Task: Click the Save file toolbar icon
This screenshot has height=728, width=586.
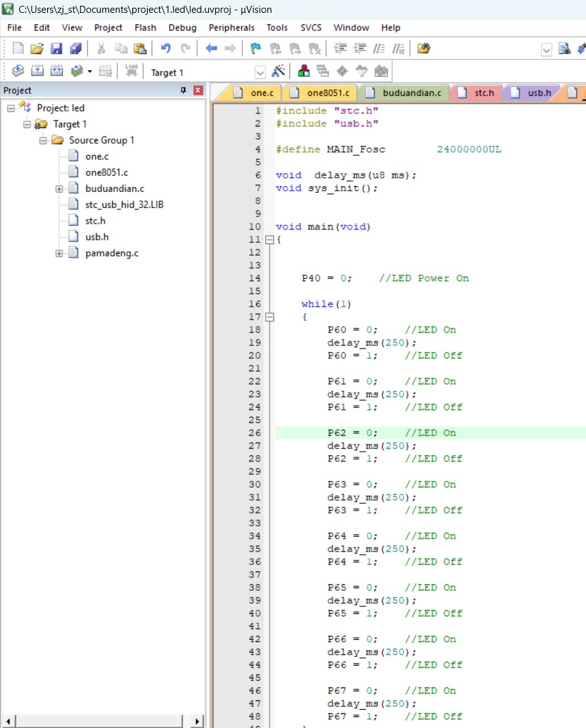Action: 57,48
